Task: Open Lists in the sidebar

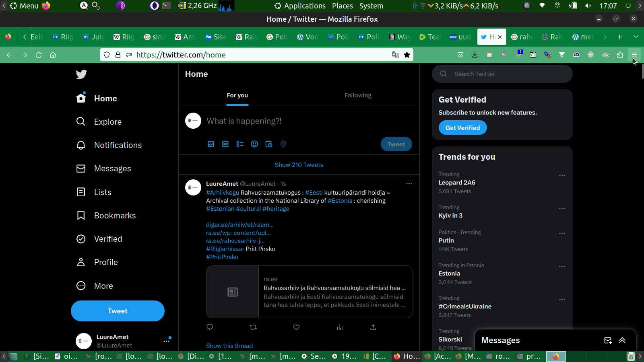Action: (x=94, y=192)
